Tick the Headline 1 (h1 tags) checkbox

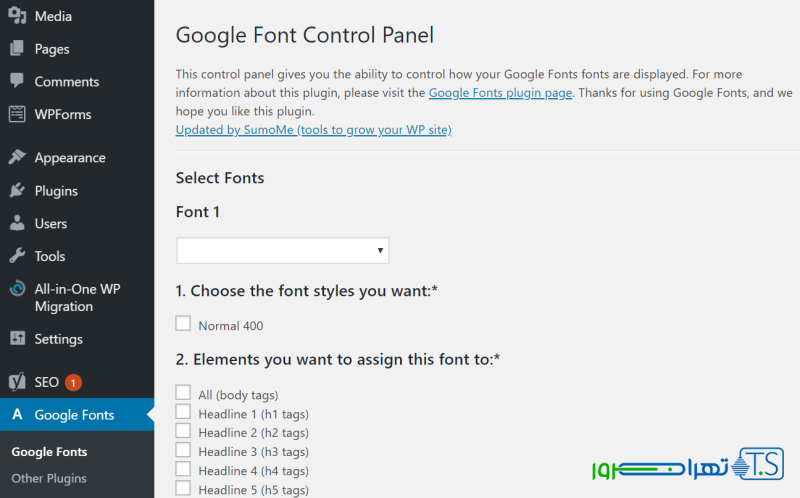pos(183,412)
